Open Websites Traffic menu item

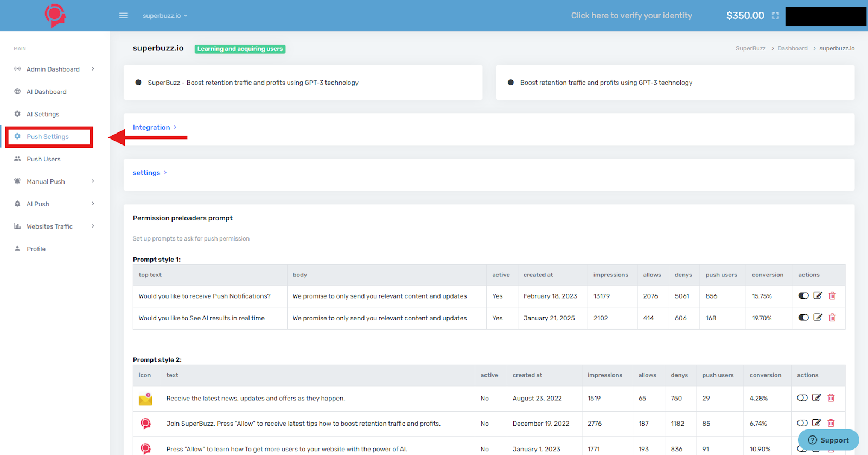49,226
